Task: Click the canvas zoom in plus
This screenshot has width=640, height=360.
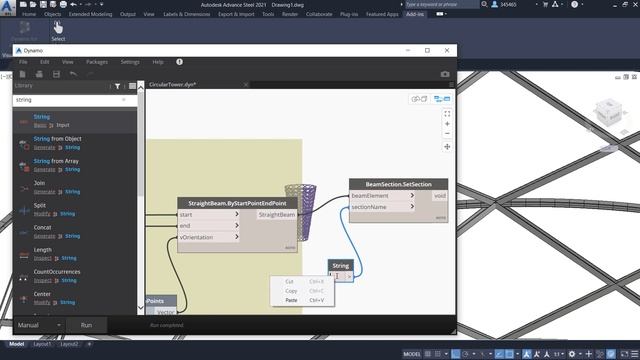Action: tap(447, 124)
